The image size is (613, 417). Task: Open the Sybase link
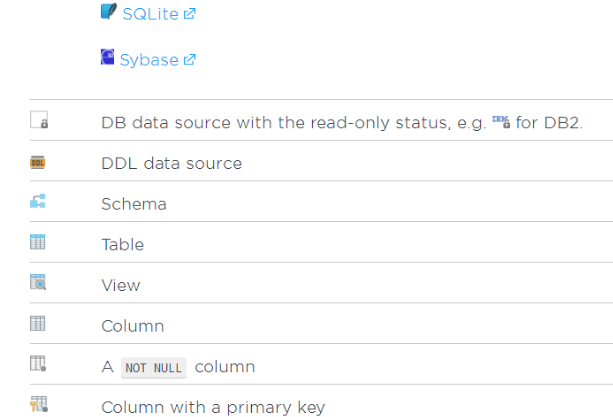(x=149, y=60)
